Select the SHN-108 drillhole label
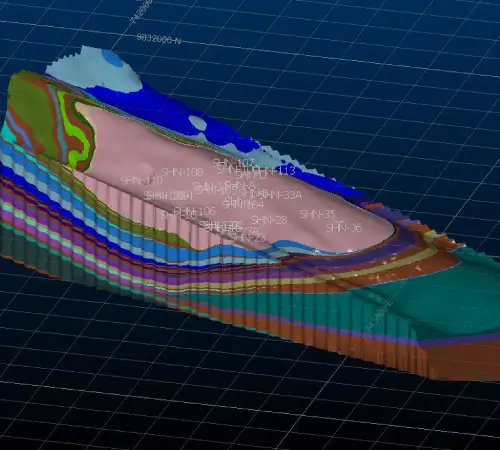Image resolution: width=500 pixels, height=450 pixels. (182, 172)
